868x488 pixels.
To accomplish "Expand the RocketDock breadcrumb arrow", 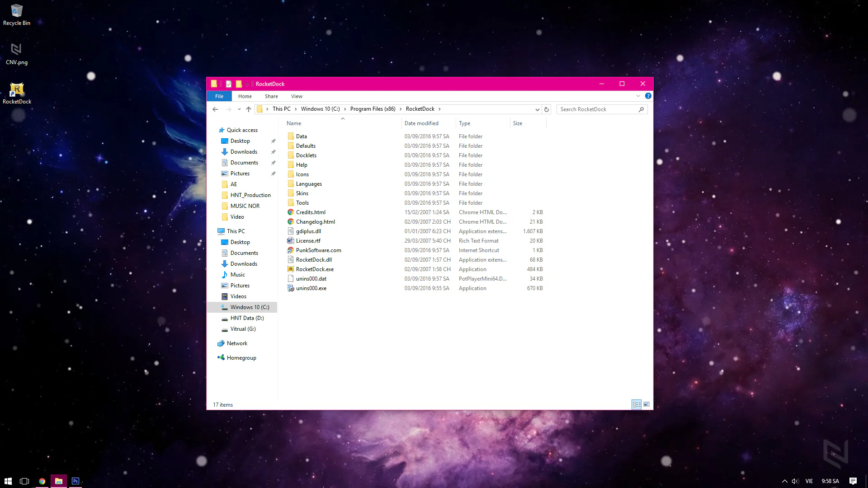I will click(x=439, y=109).
